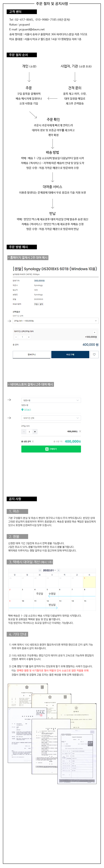
Task: Go to the previous month in the calendar
Action: [40, 570]
